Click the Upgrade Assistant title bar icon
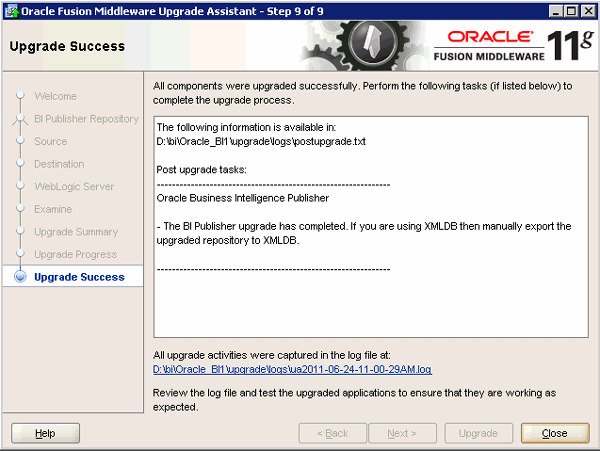Image resolution: width=600 pixels, height=451 pixels. [12, 11]
